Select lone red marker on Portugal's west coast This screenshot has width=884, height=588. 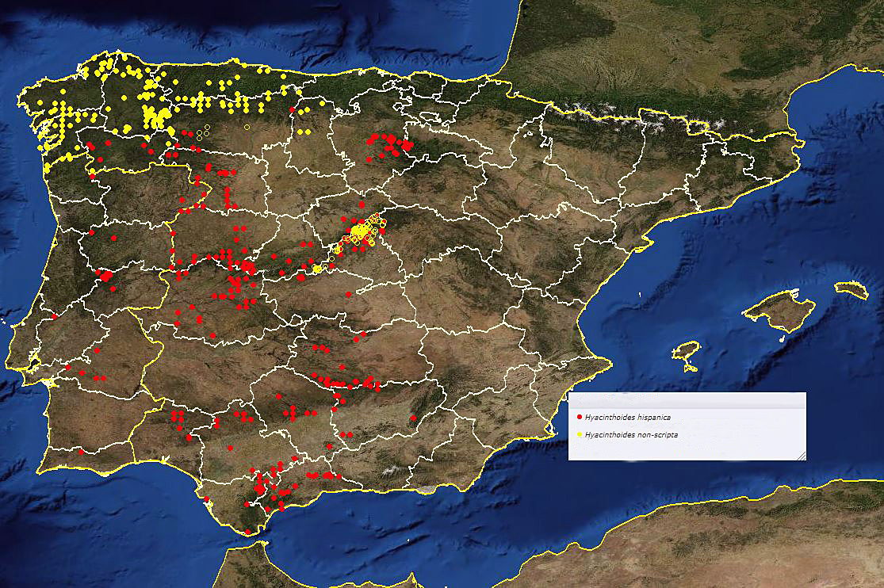(x=53, y=315)
